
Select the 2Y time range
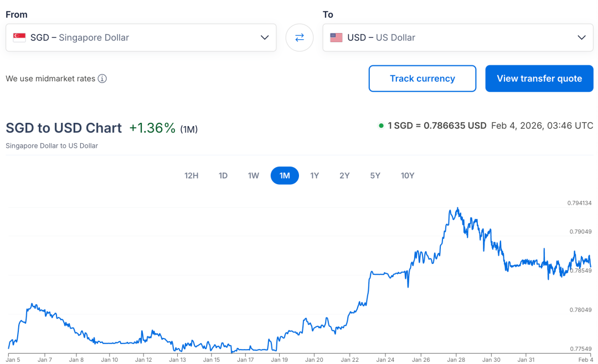(344, 176)
